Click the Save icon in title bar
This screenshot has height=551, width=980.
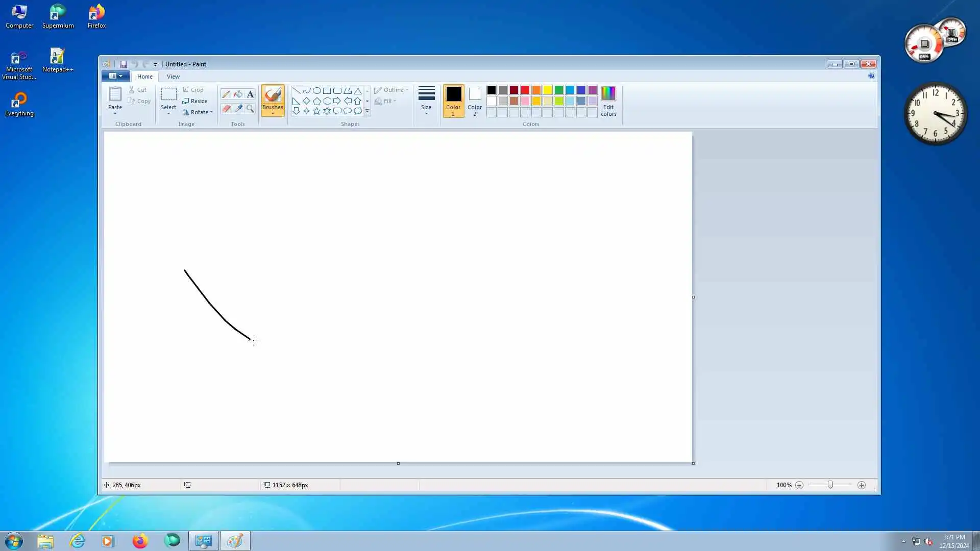[123, 64]
